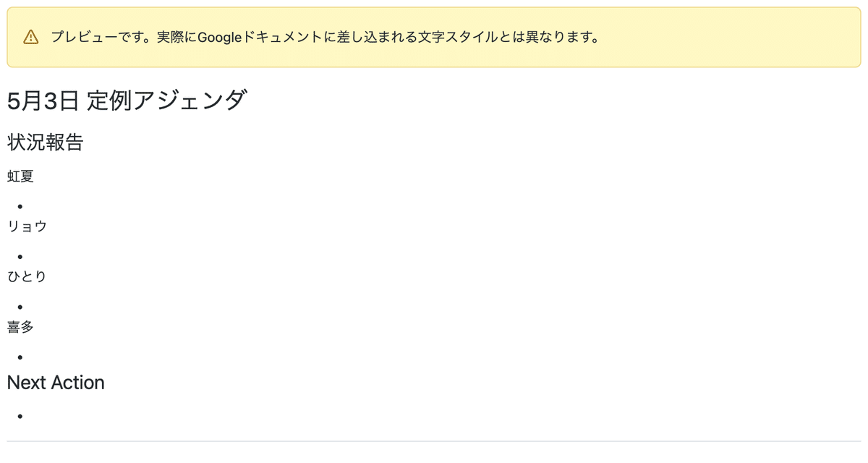Select the "状況報告" section heading

coord(45,143)
